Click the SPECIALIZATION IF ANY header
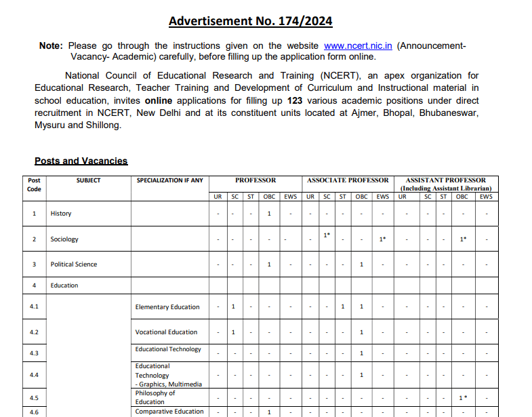The image size is (532, 417). click(169, 180)
